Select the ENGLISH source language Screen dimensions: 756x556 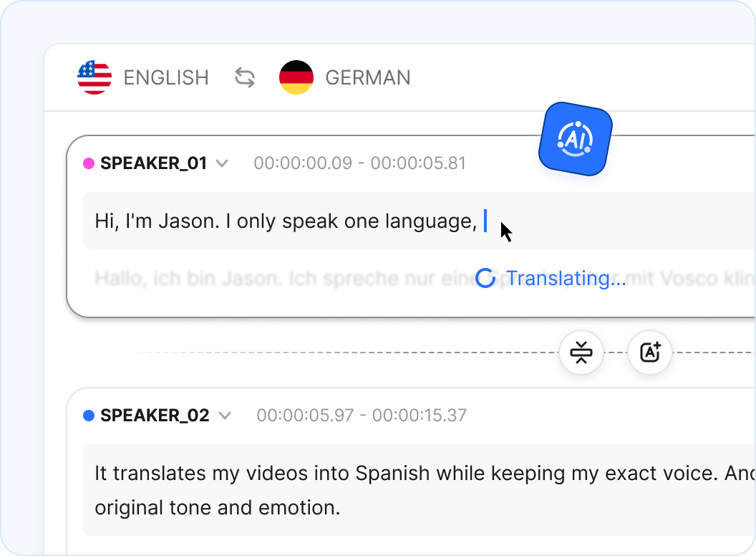(166, 77)
